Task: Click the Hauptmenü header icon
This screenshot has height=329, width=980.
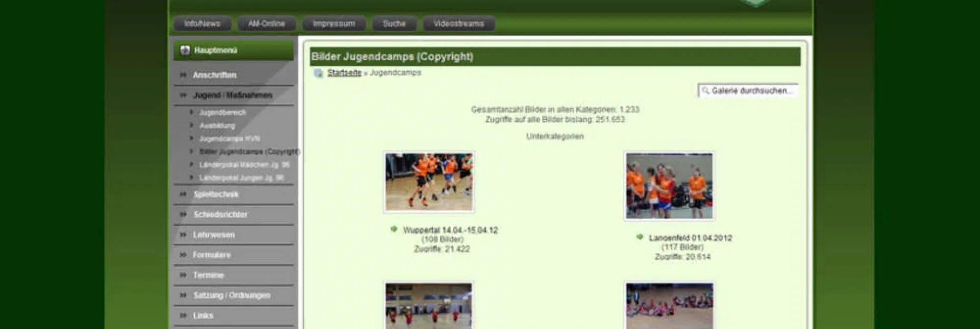Action: (x=185, y=50)
